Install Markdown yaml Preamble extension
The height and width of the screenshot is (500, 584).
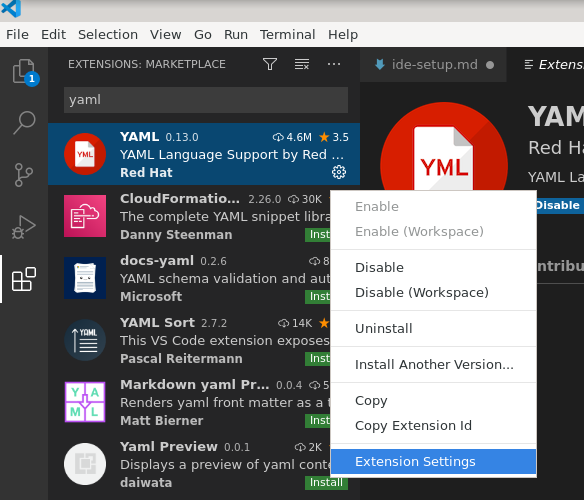pyautogui.click(x=318, y=421)
